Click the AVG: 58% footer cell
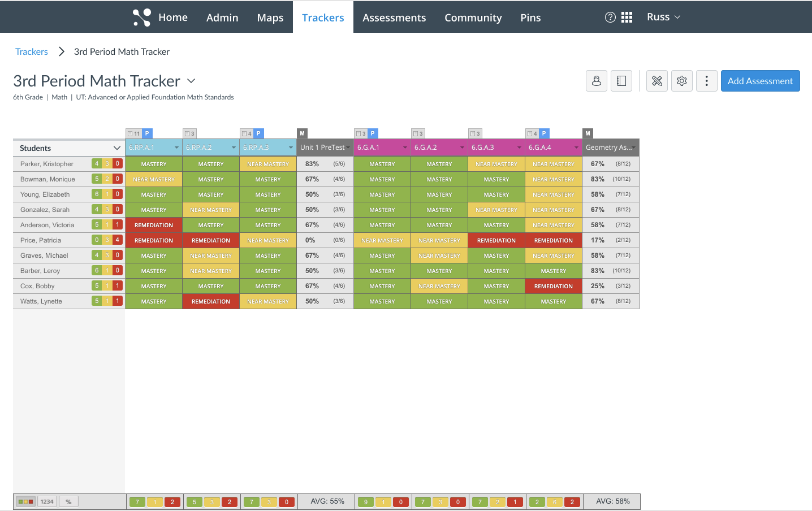The width and height of the screenshot is (812, 511). pyautogui.click(x=612, y=501)
